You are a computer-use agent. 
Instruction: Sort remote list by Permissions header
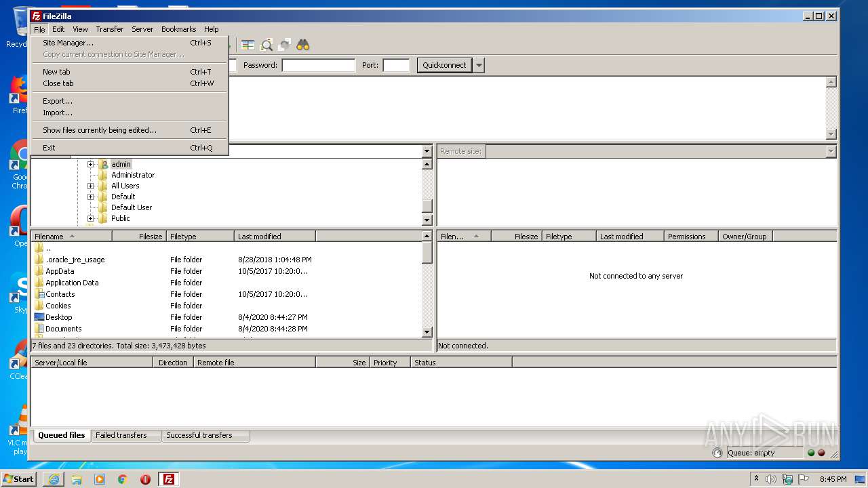click(691, 237)
